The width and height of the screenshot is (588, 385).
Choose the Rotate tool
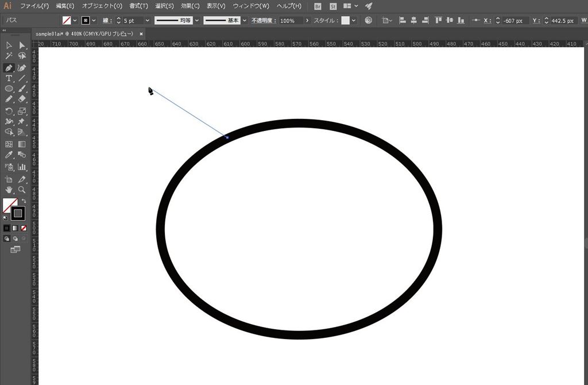9,111
